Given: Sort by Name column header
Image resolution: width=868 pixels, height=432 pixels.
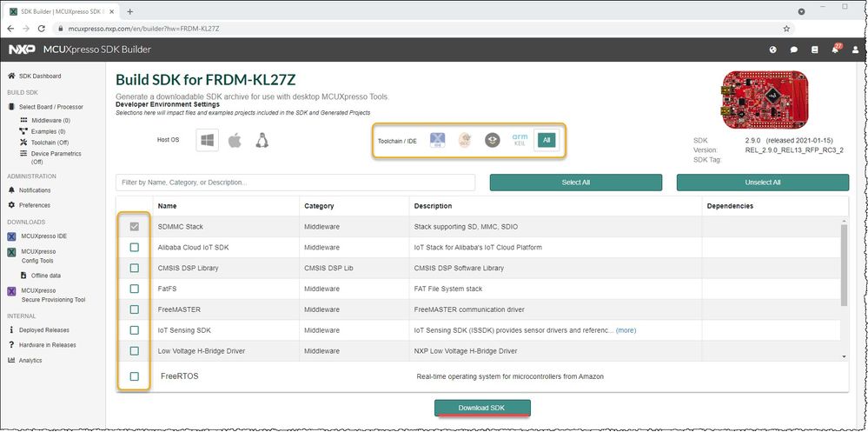Looking at the screenshot, I should pos(167,206).
